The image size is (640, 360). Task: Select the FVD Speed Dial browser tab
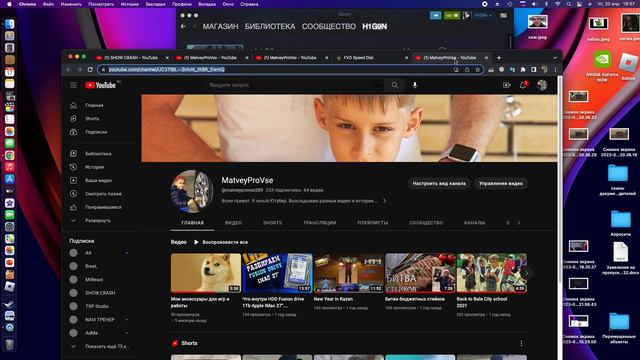[x=371, y=58]
